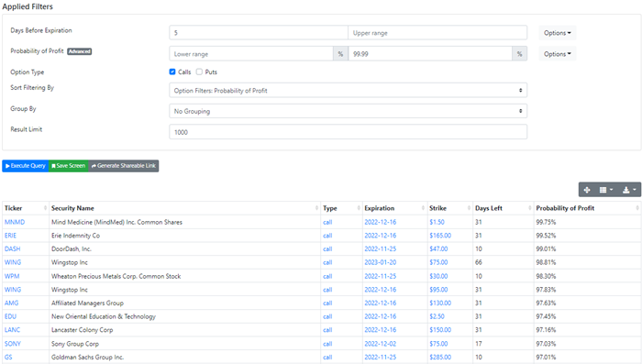
Task: Open Options dropdown for Probability of Profit
Action: (558, 54)
